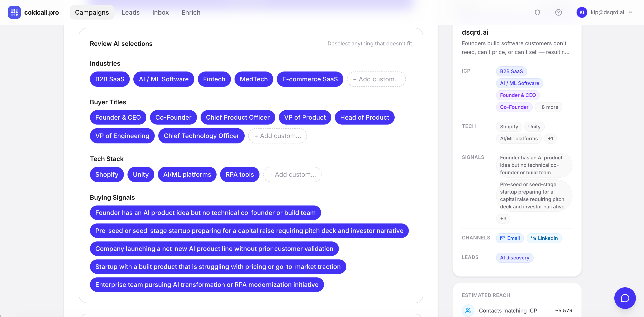Expand the +8 more ICP tags
The height and width of the screenshot is (317, 644).
point(548,107)
